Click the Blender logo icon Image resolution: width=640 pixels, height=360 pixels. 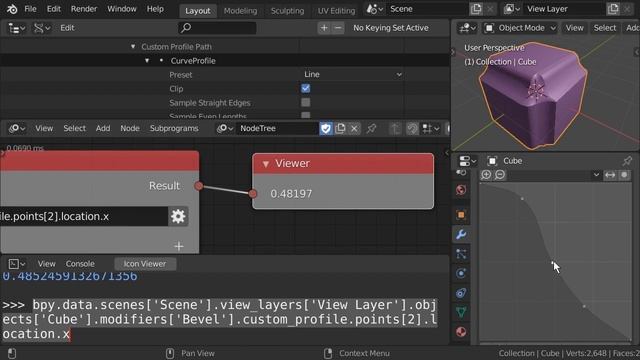(x=12, y=9)
